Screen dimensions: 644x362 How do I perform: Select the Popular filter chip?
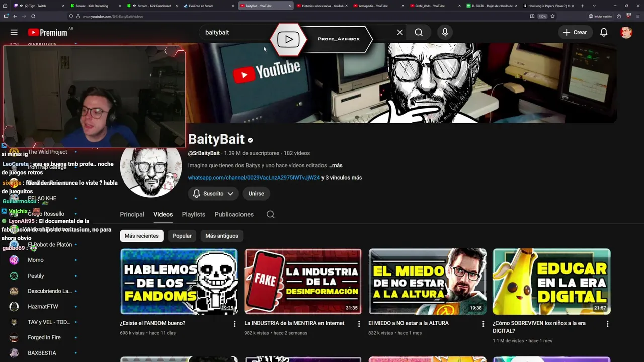[182, 236]
